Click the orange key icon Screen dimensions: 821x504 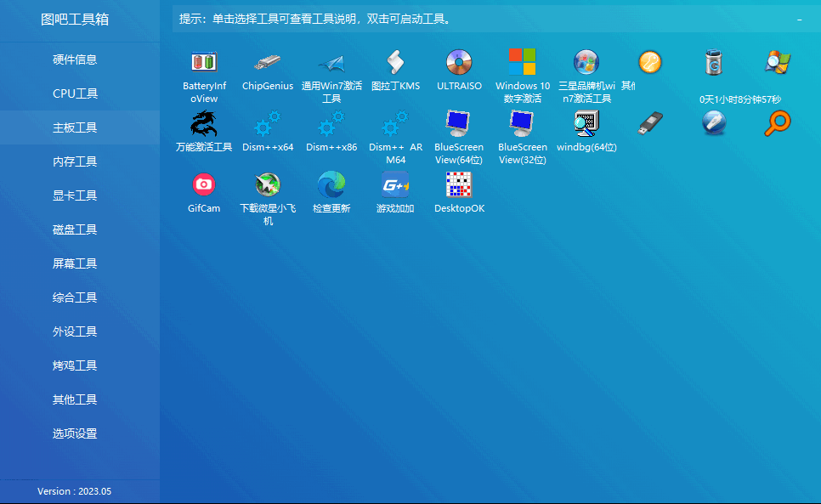650,62
